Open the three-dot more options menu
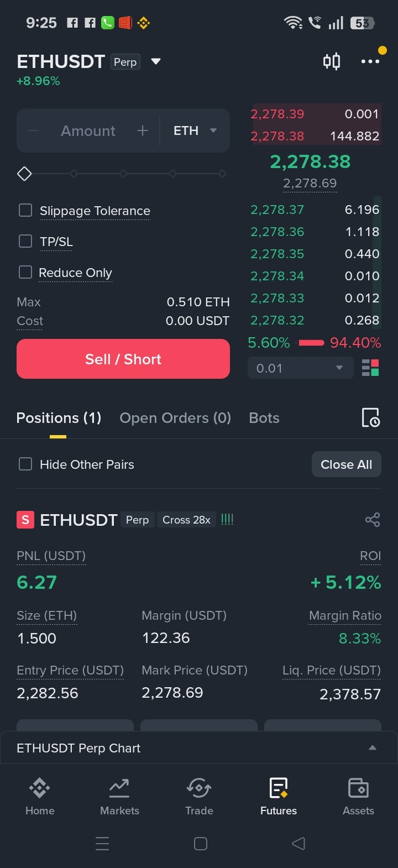The image size is (398, 868). [370, 61]
